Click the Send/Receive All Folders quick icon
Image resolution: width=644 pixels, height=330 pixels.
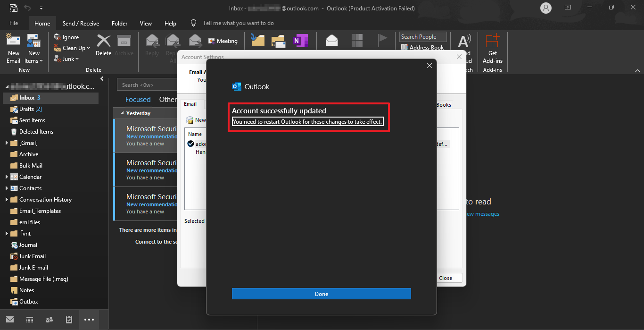pos(13,8)
